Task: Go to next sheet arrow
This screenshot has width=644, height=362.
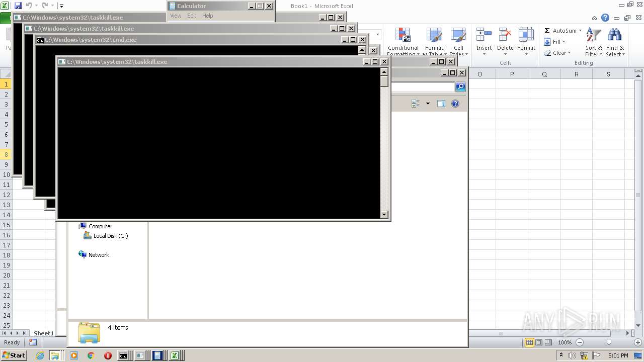Action: (18, 333)
